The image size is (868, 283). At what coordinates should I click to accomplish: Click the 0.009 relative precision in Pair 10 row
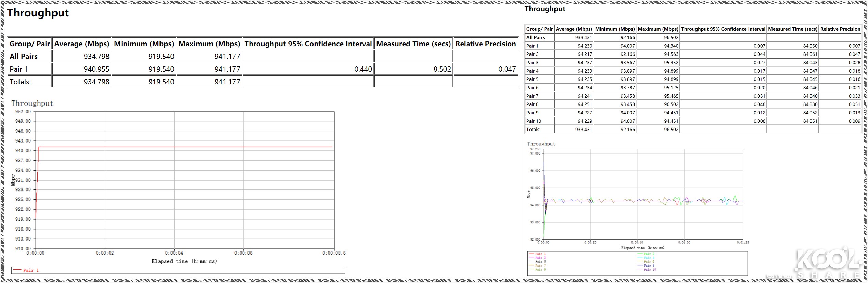pyautogui.click(x=854, y=121)
